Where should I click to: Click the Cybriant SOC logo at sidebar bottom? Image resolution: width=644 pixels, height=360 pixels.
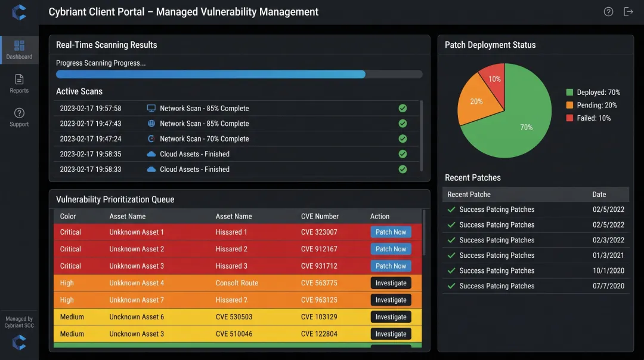[x=19, y=342]
